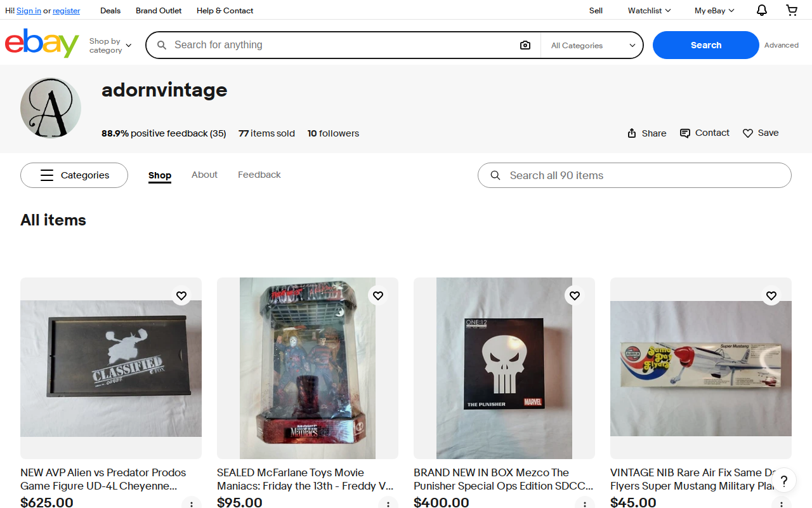Image resolution: width=812 pixels, height=508 pixels.
Task: Watch the AVP Alien vs Predator item
Action: pyautogui.click(x=181, y=295)
